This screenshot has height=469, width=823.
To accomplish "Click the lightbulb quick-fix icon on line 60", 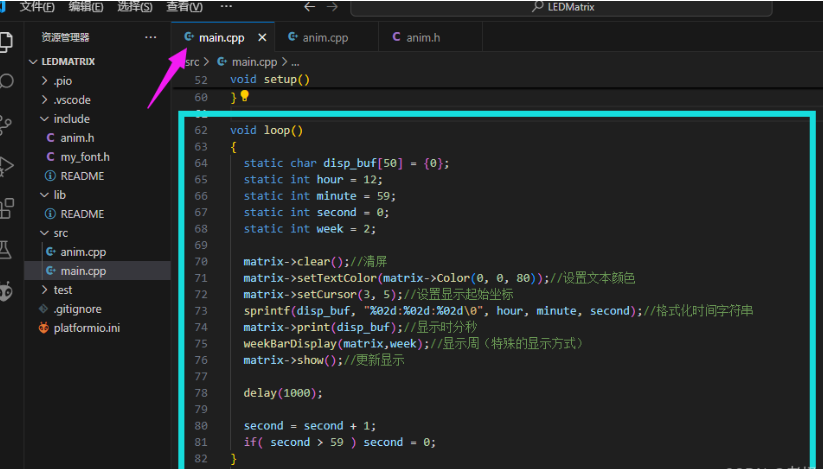I will [x=245, y=96].
